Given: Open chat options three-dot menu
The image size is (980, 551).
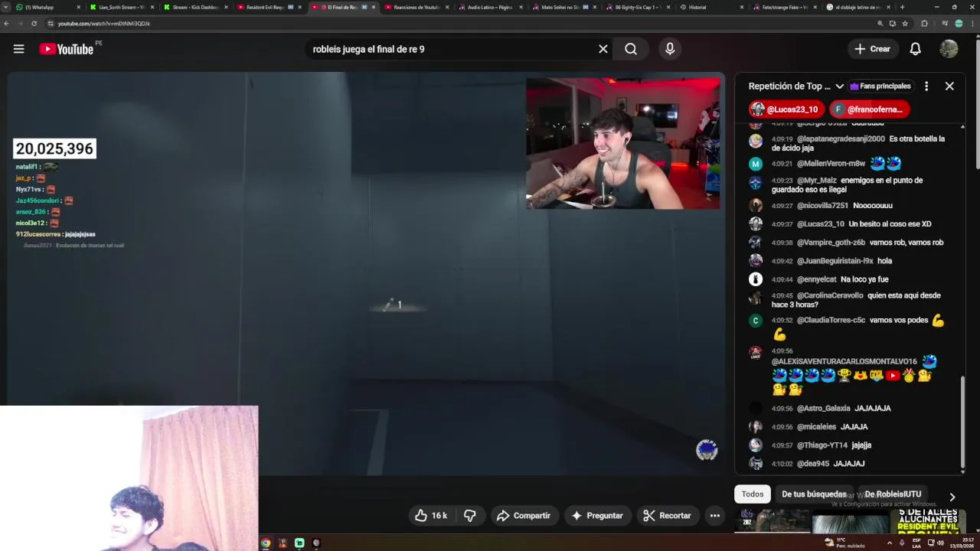Looking at the screenshot, I should (926, 86).
